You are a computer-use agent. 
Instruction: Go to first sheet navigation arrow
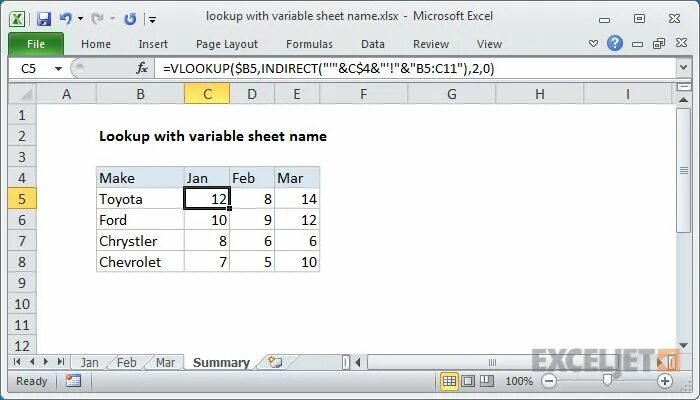click(17, 362)
